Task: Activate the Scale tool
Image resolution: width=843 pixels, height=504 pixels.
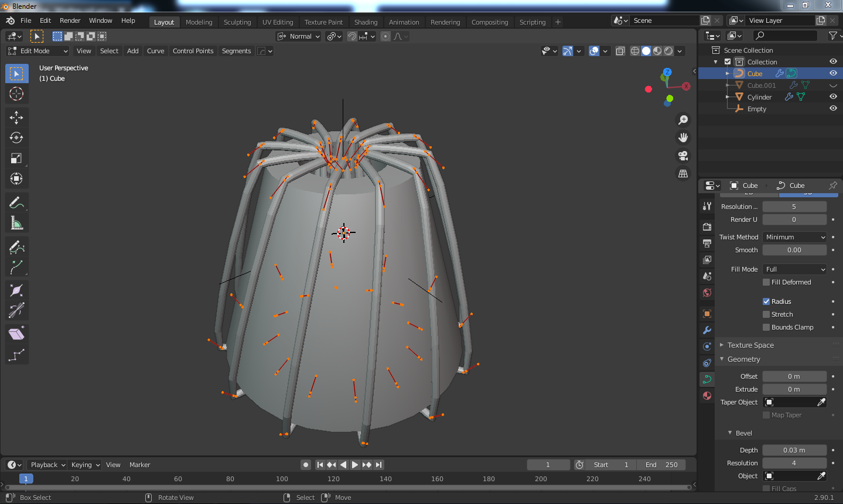Action: pyautogui.click(x=16, y=158)
